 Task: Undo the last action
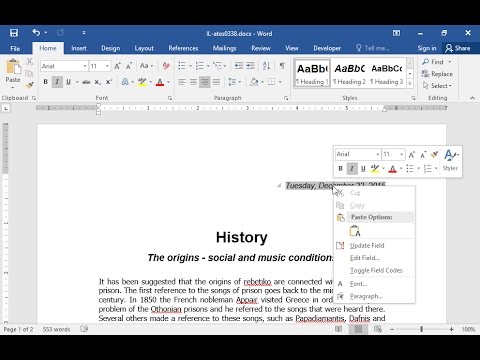point(36,32)
